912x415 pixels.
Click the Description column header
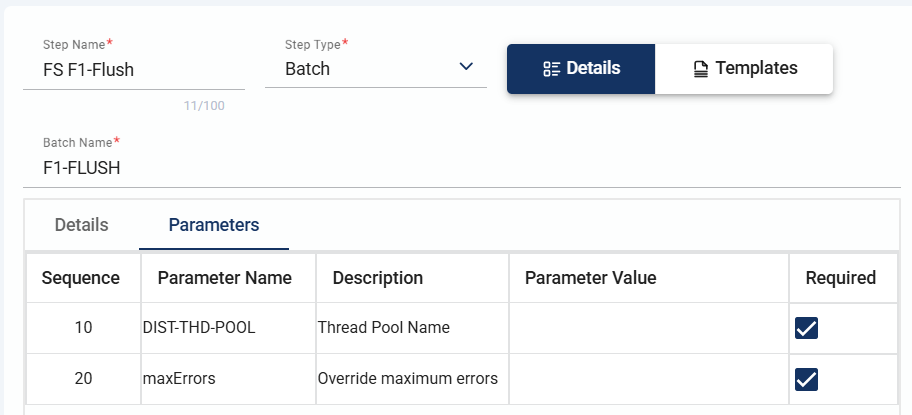(378, 278)
